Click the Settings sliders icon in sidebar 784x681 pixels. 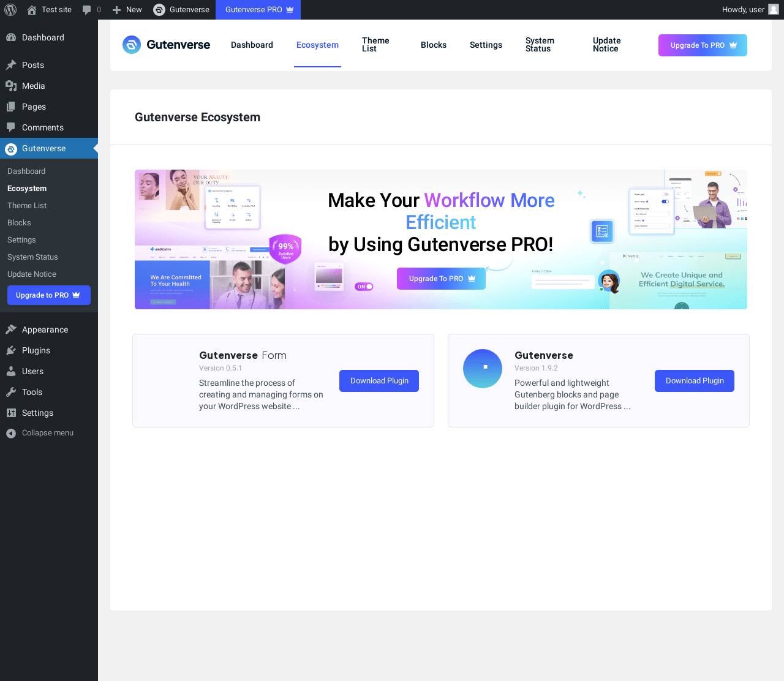[11, 413]
